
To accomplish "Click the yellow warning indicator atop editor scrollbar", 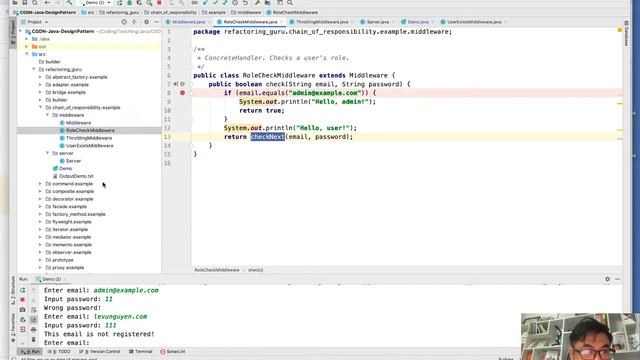I will (620, 30).
